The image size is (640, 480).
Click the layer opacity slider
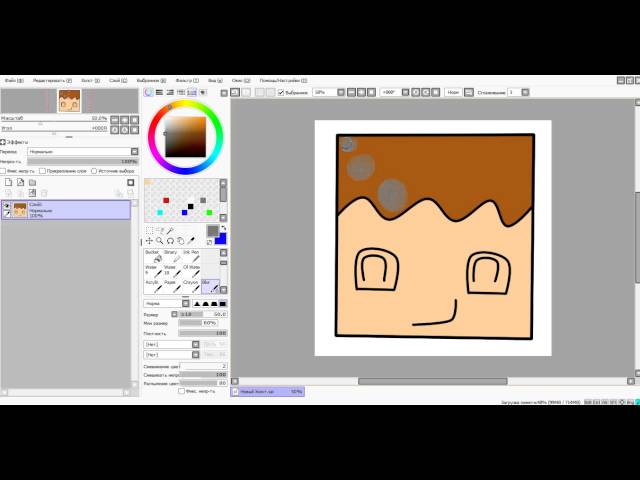coord(83,162)
